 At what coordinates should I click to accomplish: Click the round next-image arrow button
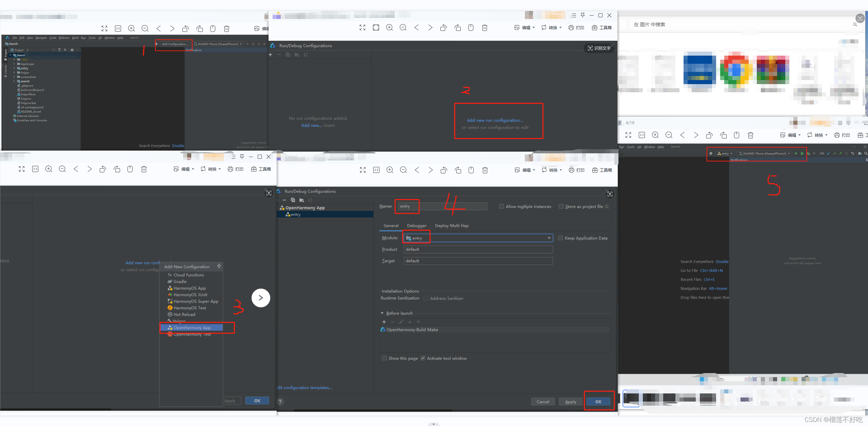[261, 298]
